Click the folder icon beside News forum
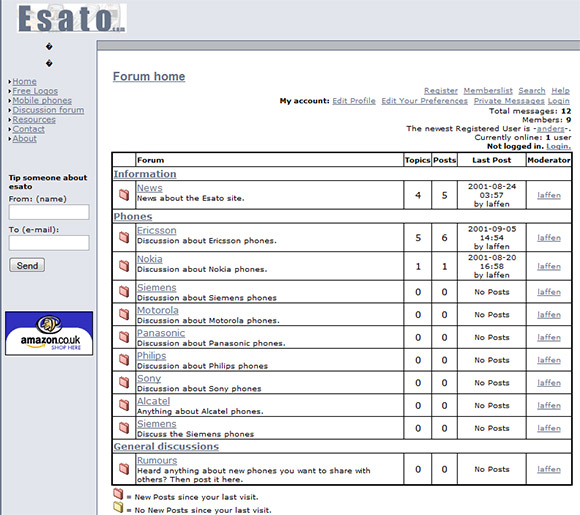This screenshot has width=580, height=515. coord(124,195)
